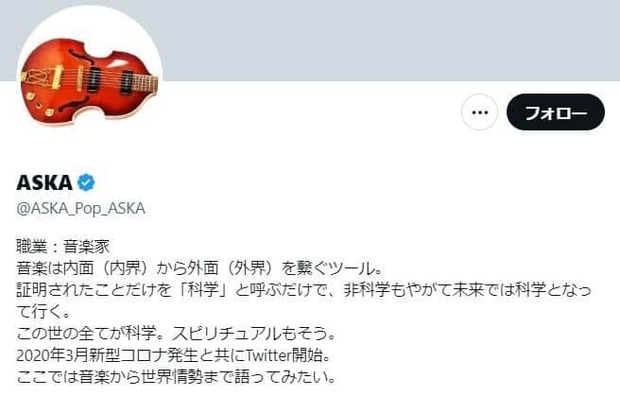Click the @ASKA_Pop_ASKA handle

pyautogui.click(x=81, y=208)
